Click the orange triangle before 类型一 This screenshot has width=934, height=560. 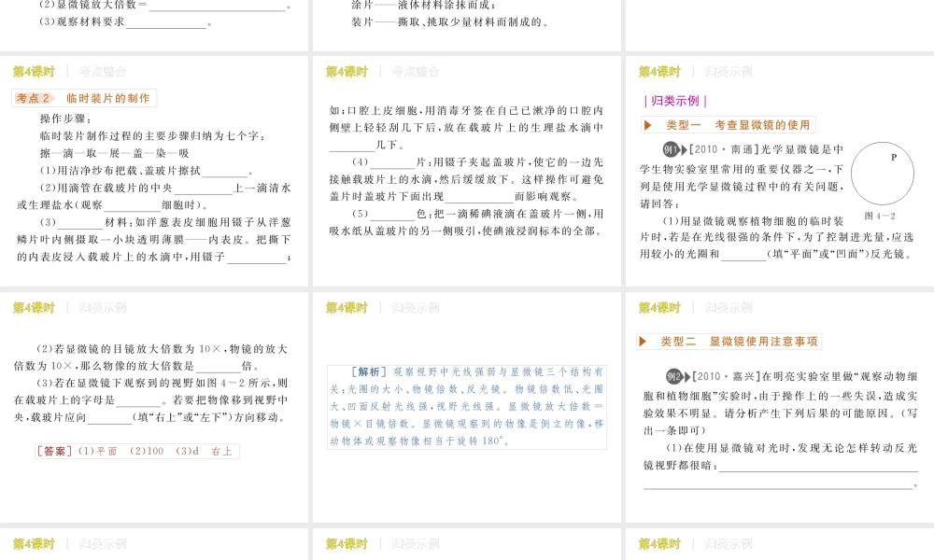click(648, 125)
